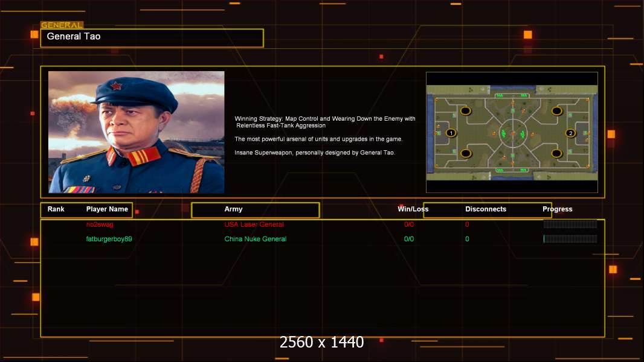644x362 pixels.
Task: Click the Win/Loss column header
Action: pos(413,209)
